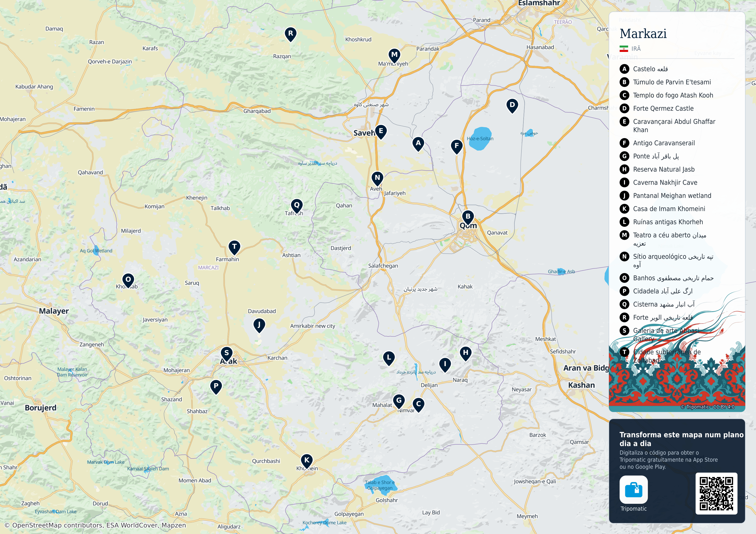Select map pin A east of Saveh
Screen dimensions: 756x534
coord(418,144)
